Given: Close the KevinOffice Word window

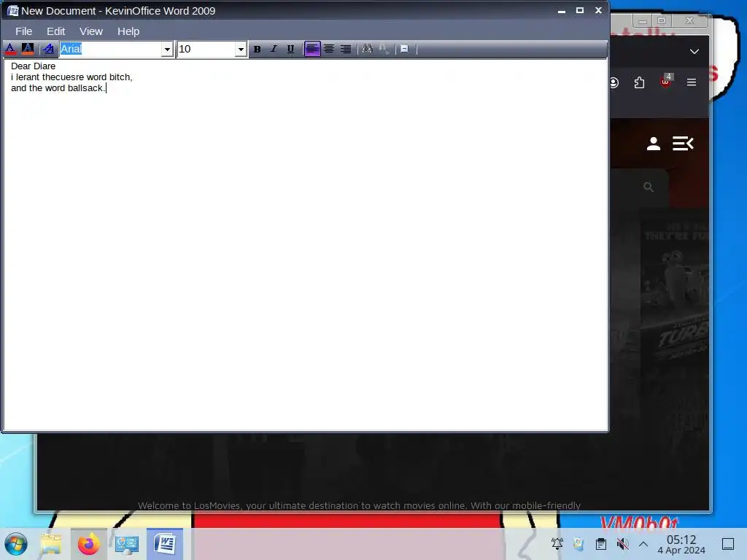Looking at the screenshot, I should click(598, 10).
